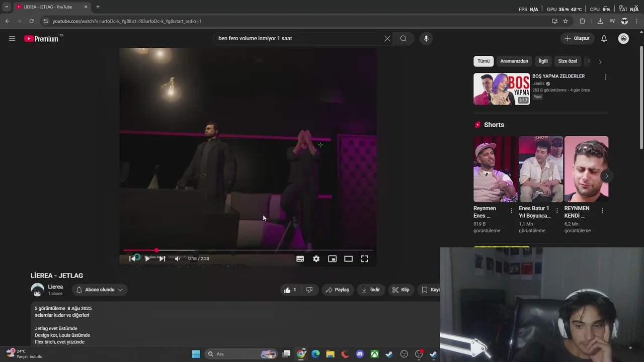Select the Tümü filter chip
This screenshot has height=362, width=644.
(483, 61)
